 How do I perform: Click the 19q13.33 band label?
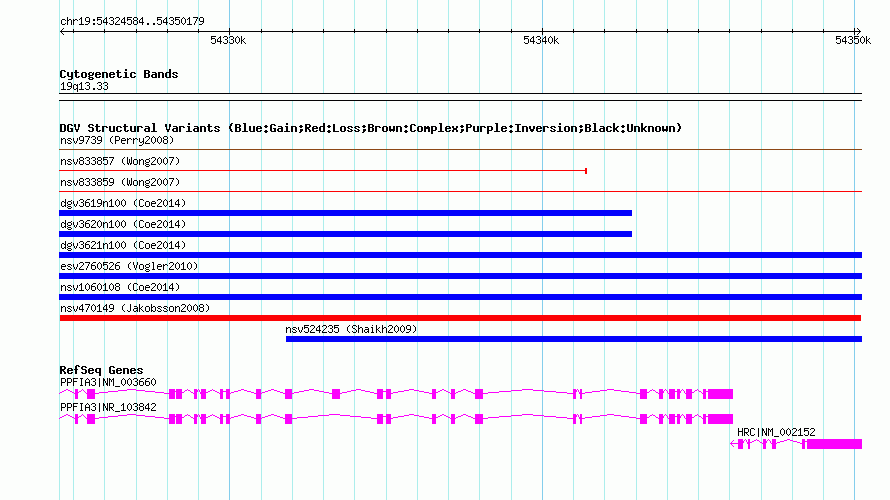[84, 87]
